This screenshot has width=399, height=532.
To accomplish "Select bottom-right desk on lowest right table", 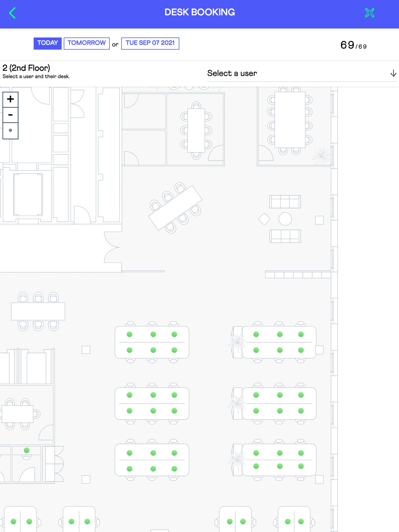I will [301, 466].
